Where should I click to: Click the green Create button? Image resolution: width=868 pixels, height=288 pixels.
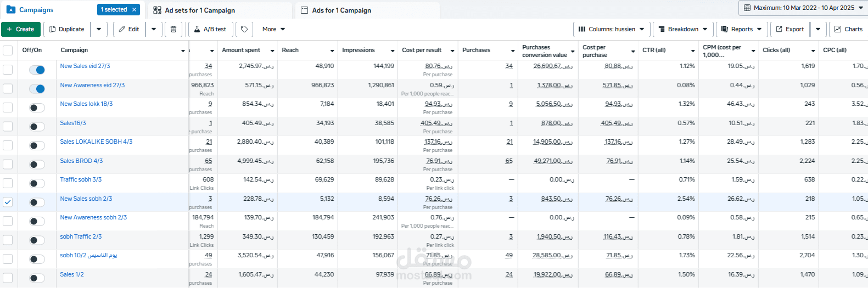[20, 29]
